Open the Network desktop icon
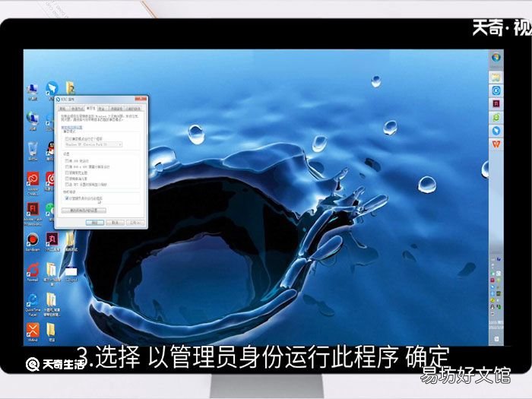Viewport: 532px width, 399px height. [33, 121]
